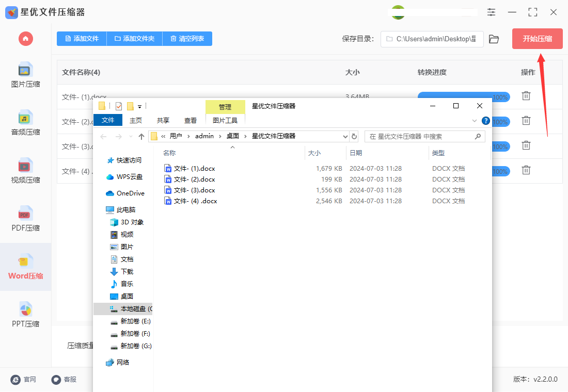
Task: Open 下载 folder in navigation pane
Action: [x=122, y=271]
